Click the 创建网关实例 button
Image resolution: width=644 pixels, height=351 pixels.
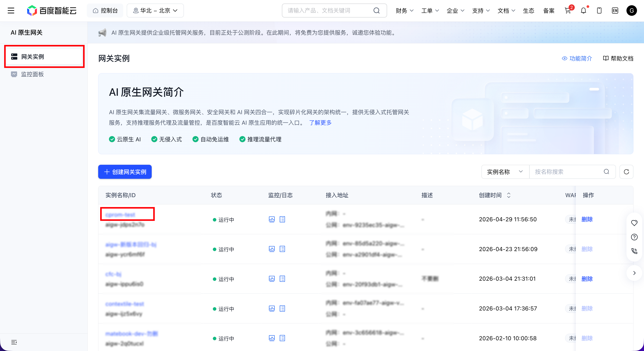[x=125, y=172]
